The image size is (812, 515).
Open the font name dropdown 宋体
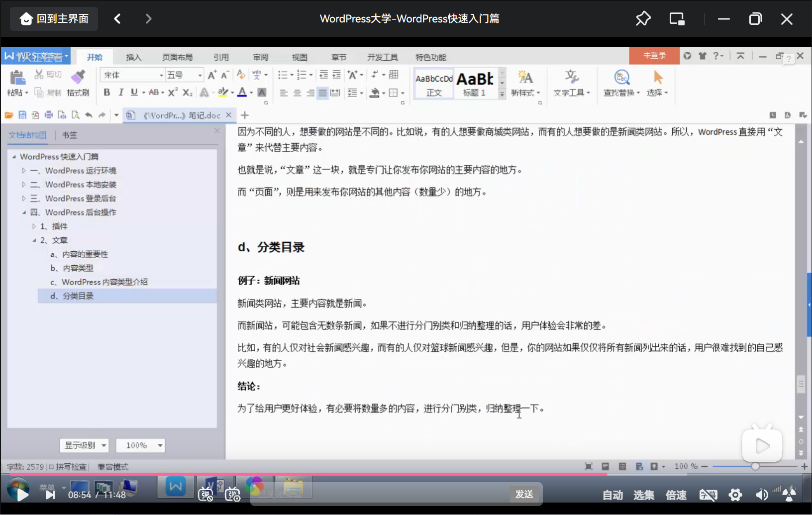click(x=132, y=75)
